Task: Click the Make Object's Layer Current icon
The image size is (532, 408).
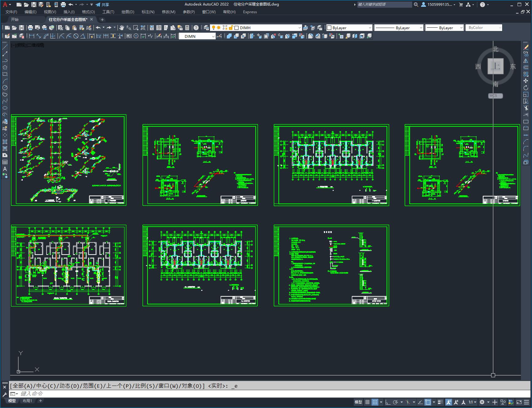Action: 305,28
